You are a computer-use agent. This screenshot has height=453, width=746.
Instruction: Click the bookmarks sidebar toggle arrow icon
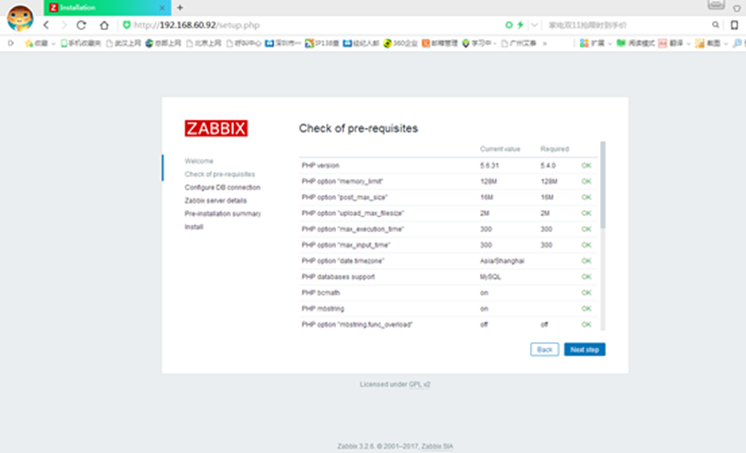[x=11, y=43]
